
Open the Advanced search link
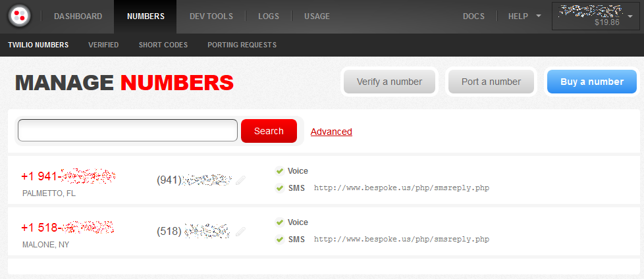(331, 132)
